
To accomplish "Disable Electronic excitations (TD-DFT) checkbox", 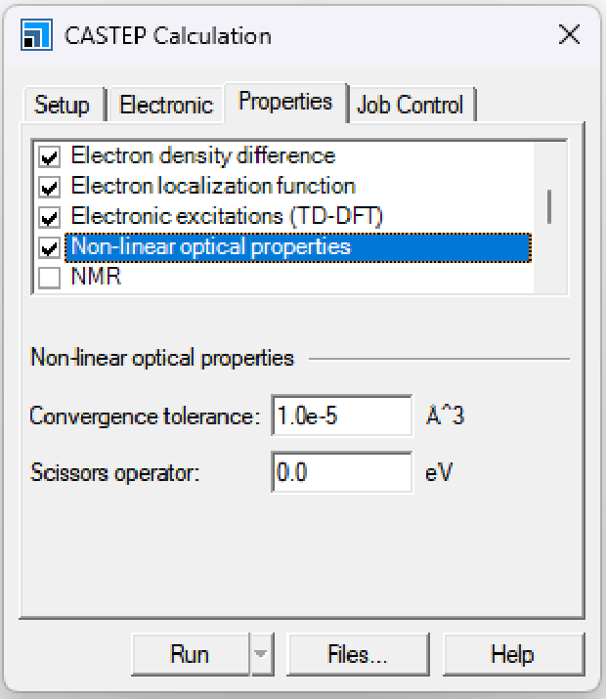I will [49, 218].
